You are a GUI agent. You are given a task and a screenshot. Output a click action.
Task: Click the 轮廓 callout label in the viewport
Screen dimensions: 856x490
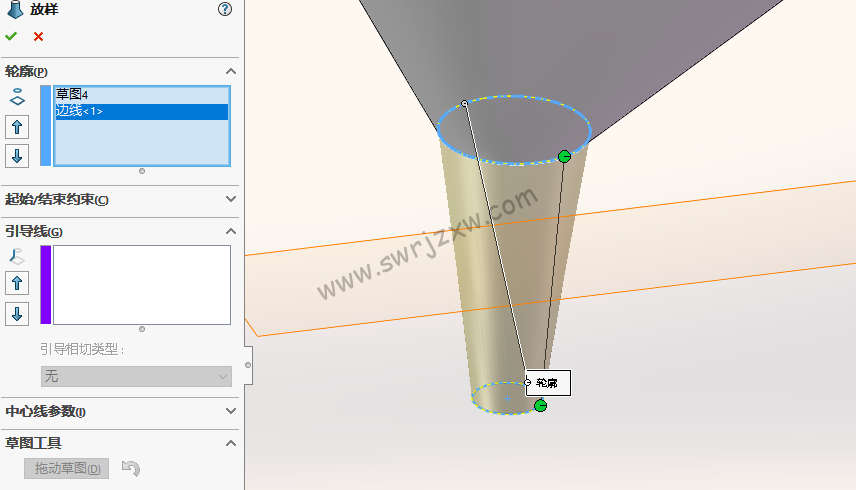[548, 383]
